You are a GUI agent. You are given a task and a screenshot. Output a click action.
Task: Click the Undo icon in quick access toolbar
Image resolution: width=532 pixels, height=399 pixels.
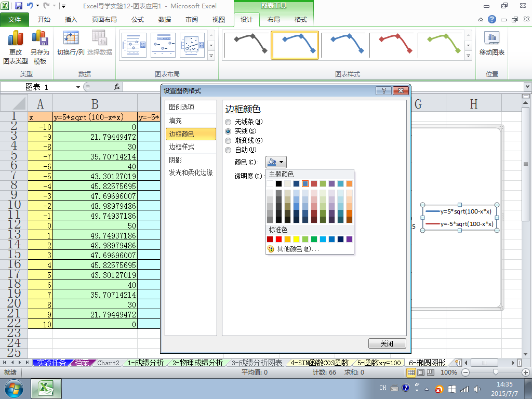pyautogui.click(x=30, y=6)
